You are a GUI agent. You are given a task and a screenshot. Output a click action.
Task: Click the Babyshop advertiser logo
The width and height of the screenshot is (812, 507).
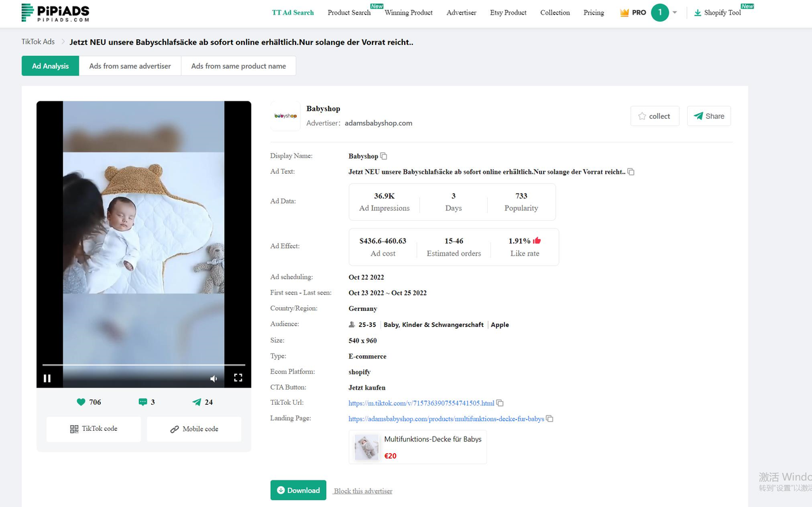pos(285,116)
